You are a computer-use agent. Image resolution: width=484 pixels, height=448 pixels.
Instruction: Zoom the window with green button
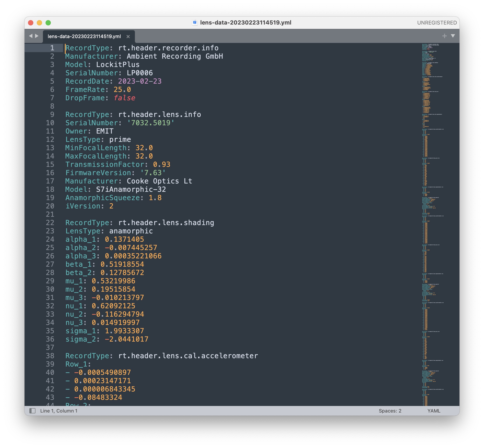48,23
